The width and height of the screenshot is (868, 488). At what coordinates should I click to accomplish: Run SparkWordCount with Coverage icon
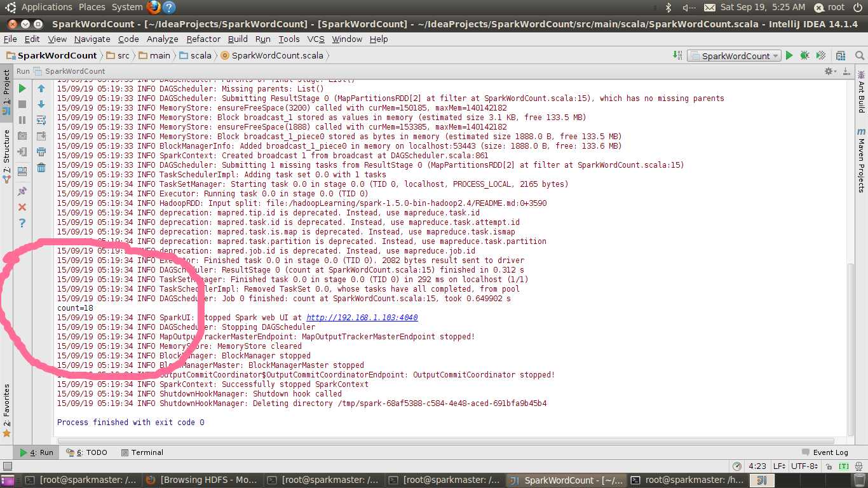821,55
